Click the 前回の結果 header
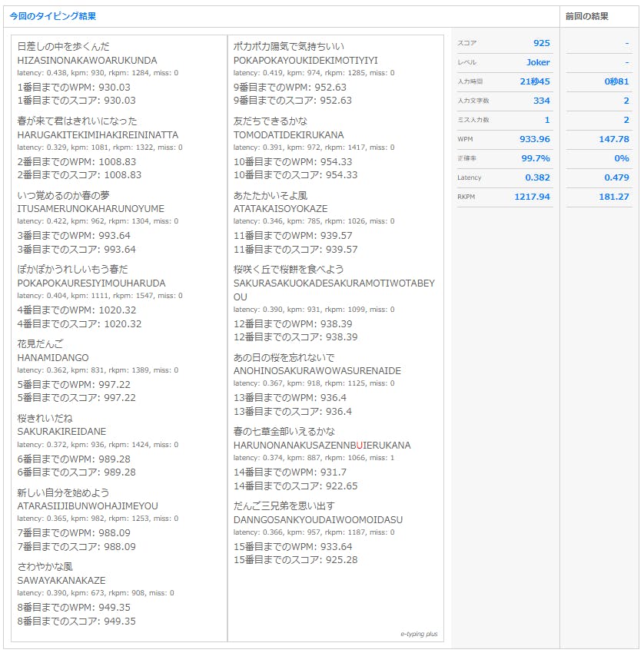 586,16
